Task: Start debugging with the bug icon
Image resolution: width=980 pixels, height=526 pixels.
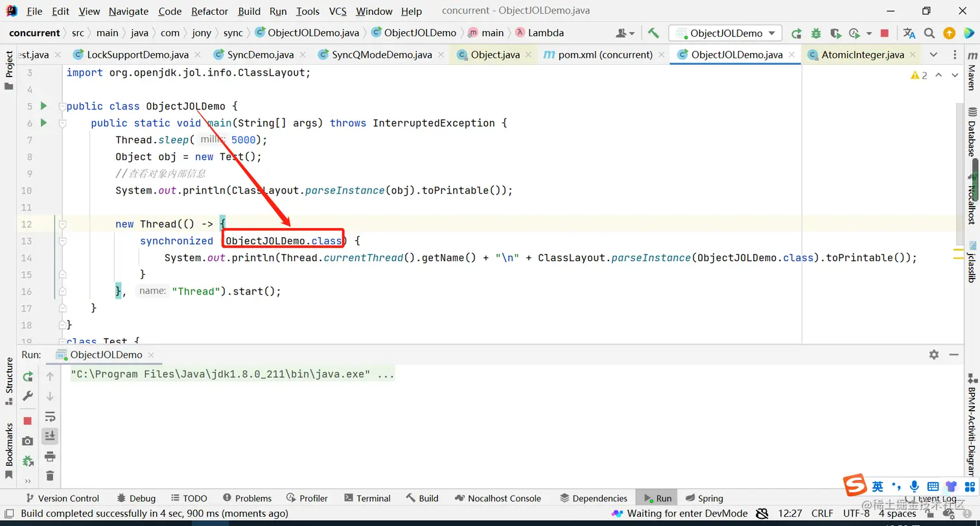Action: (x=816, y=33)
